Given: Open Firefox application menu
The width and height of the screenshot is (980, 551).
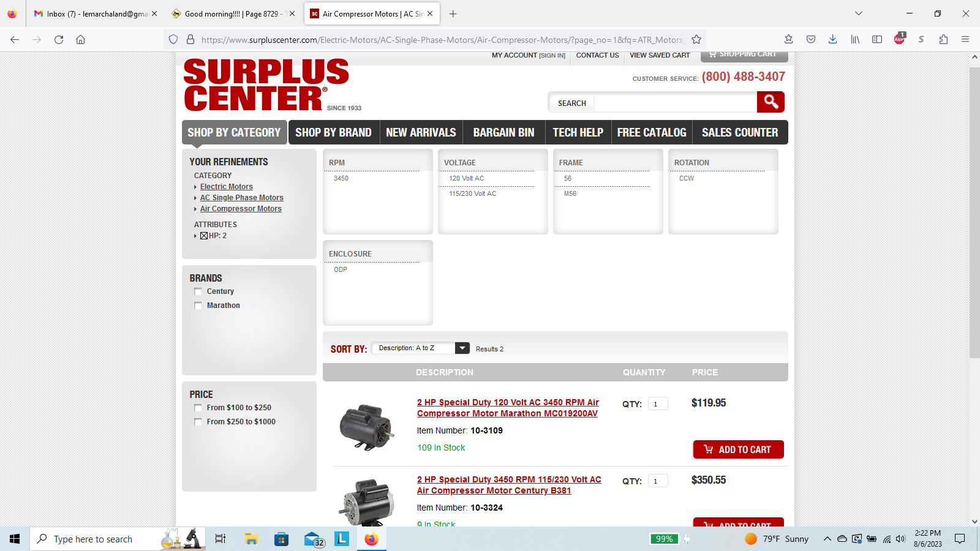Looking at the screenshot, I should [x=965, y=40].
